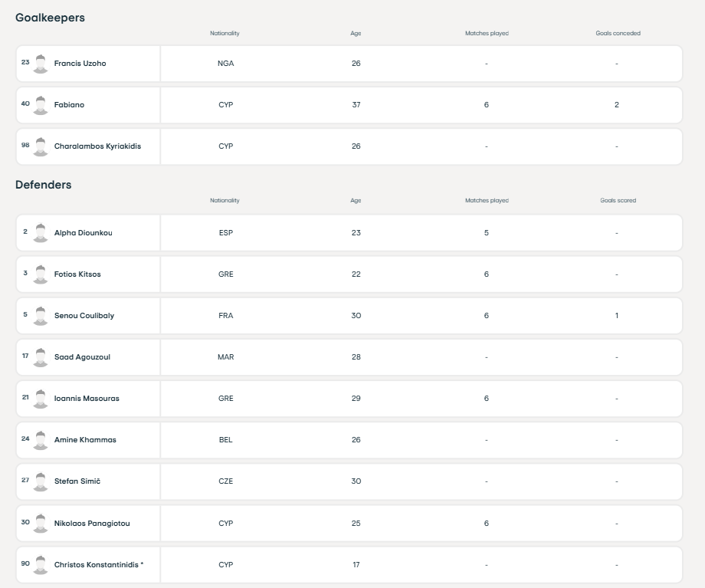Click Fabiano's goals conceded value
705x588 pixels.
[617, 105]
